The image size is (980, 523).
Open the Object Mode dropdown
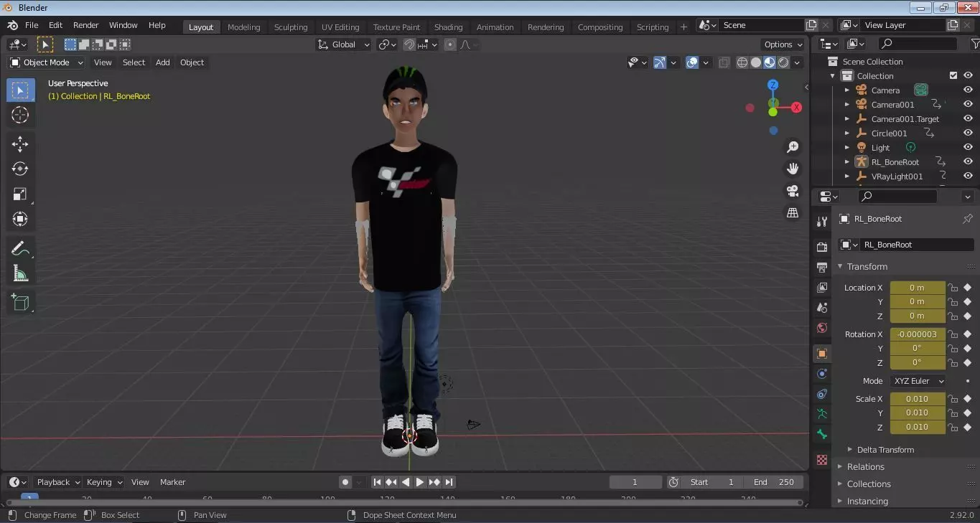click(x=47, y=62)
